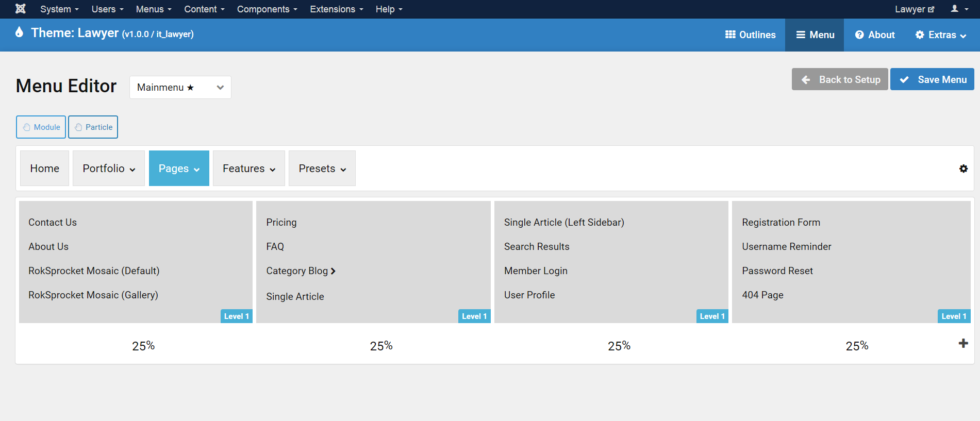
Task: Click the Joomla logo icon
Action: point(21,9)
